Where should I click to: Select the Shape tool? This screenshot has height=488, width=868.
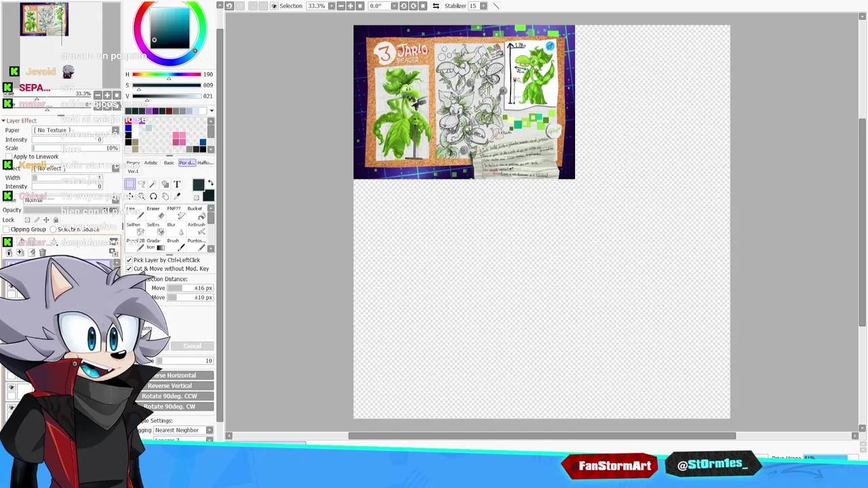[x=165, y=184]
